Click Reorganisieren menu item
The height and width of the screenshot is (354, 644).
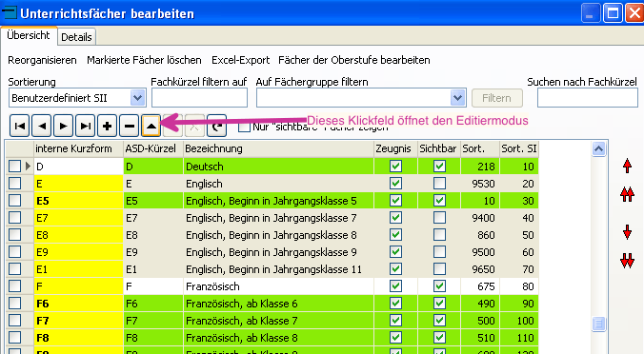click(x=42, y=60)
